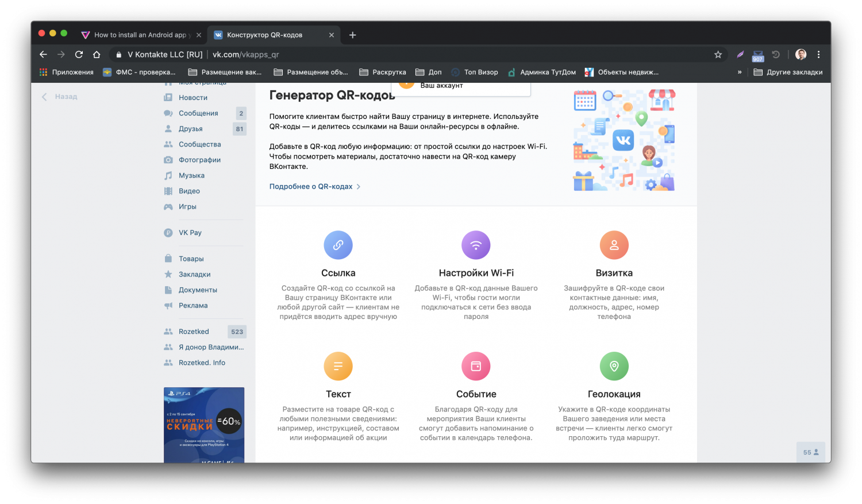
Task: Click the browser back arrow
Action: [43, 55]
